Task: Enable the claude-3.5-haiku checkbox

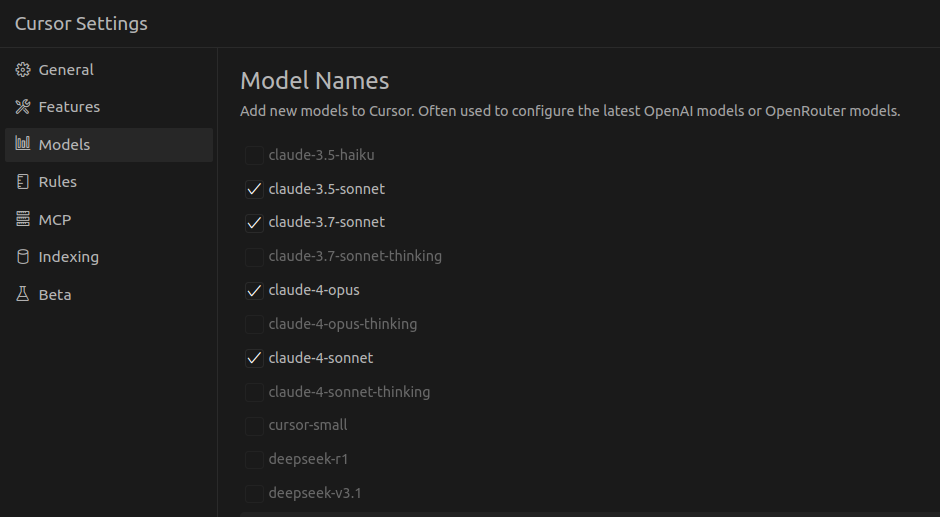Action: pos(254,155)
